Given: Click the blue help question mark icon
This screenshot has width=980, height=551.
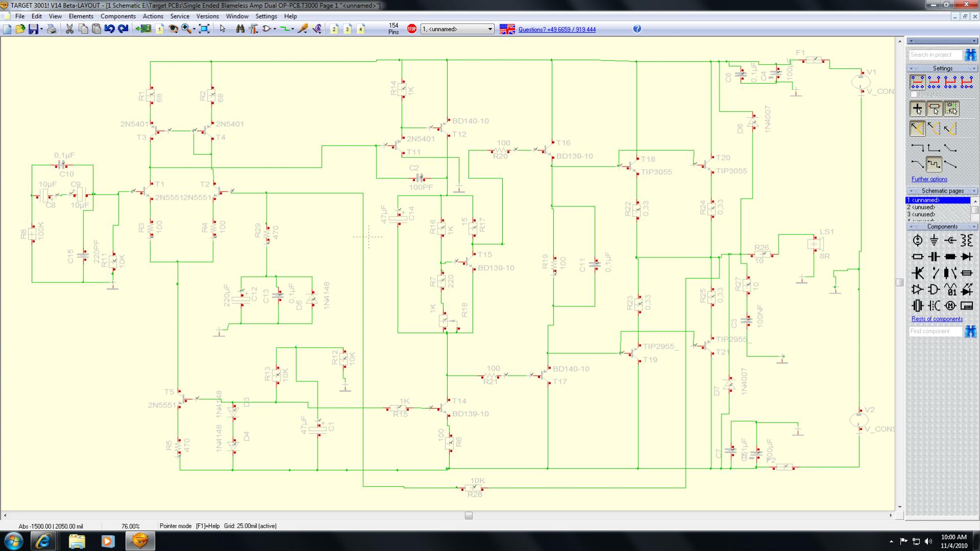Looking at the screenshot, I should [x=637, y=29].
